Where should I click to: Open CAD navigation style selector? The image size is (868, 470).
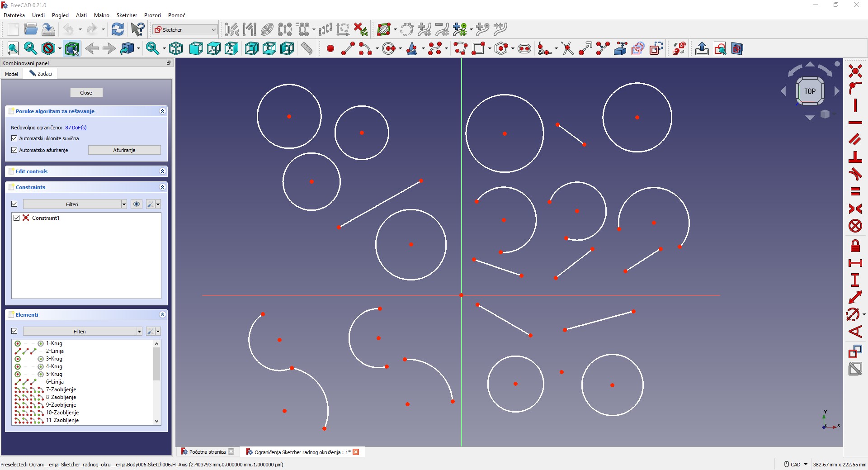pos(795,464)
